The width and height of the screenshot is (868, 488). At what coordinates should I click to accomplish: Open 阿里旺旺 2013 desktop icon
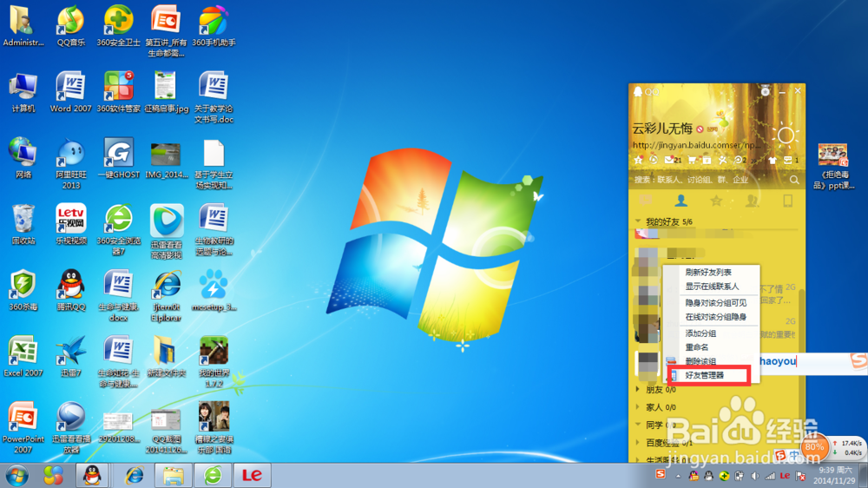click(x=71, y=164)
